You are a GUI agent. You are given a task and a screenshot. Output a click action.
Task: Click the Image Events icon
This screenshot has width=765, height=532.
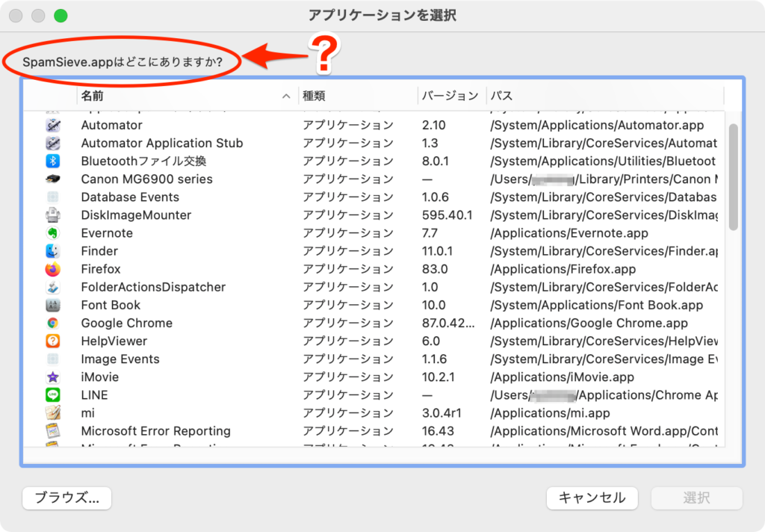pyautogui.click(x=53, y=359)
